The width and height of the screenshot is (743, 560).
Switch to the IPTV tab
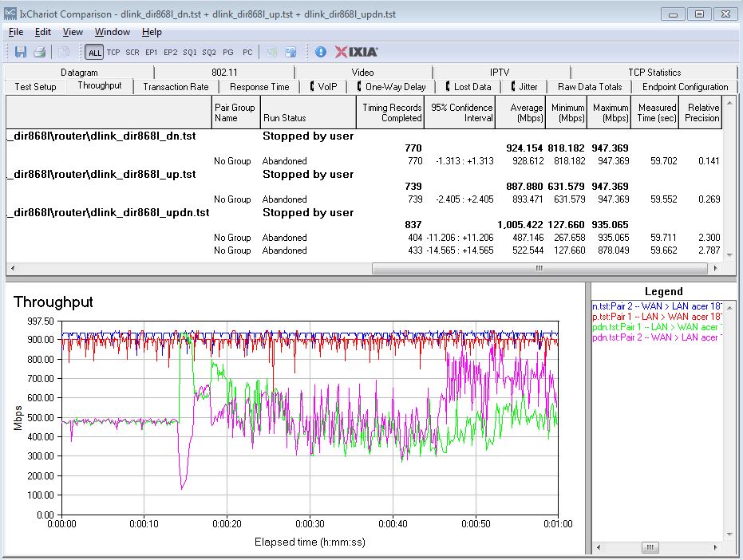pos(500,73)
